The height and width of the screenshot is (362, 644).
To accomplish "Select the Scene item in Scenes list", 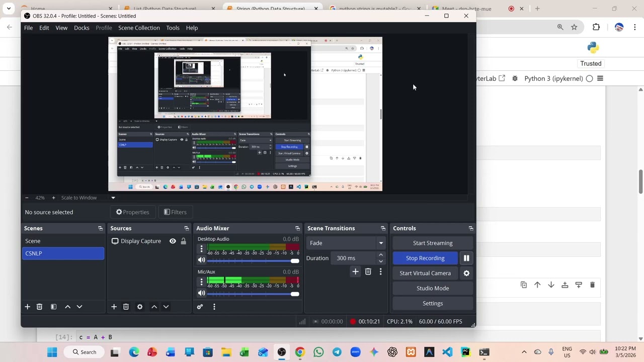I will point(63,241).
